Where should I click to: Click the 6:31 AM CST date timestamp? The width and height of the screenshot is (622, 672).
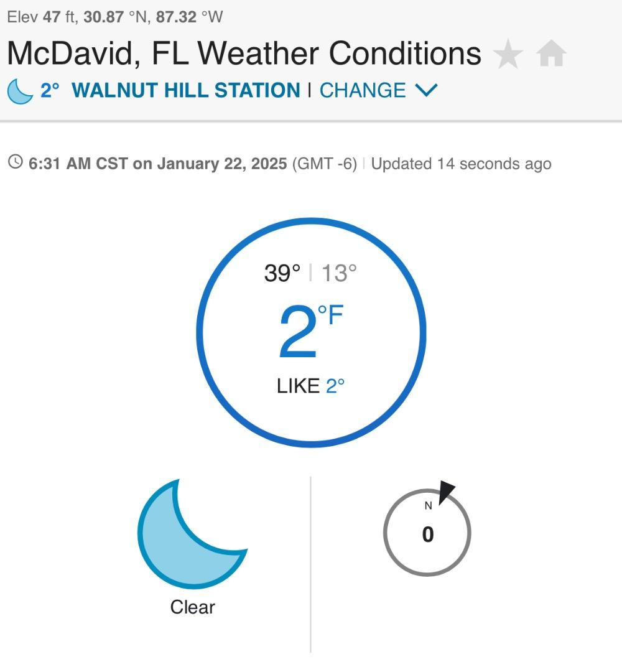tap(158, 164)
